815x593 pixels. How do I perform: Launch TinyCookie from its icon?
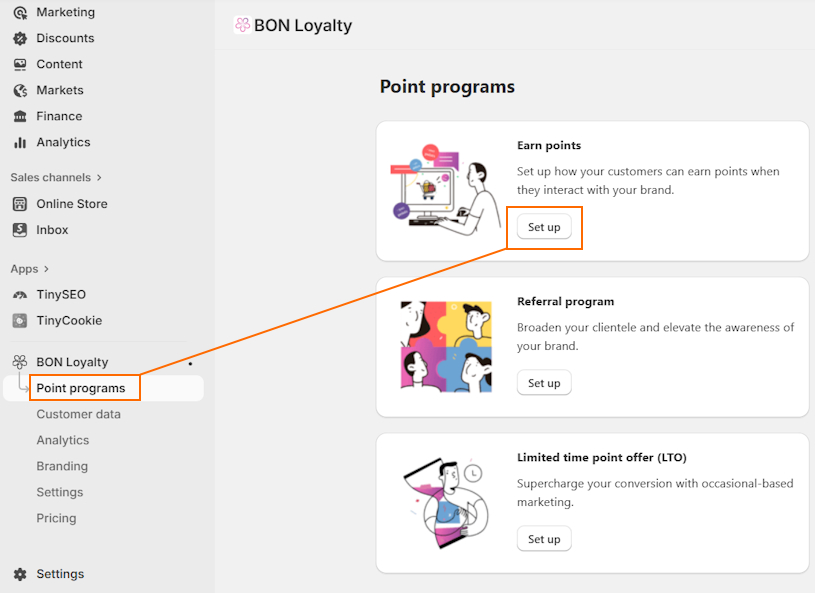coord(20,320)
